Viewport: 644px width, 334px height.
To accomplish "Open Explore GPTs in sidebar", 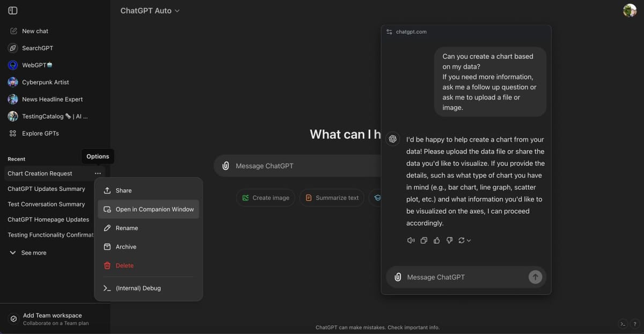I will point(40,133).
